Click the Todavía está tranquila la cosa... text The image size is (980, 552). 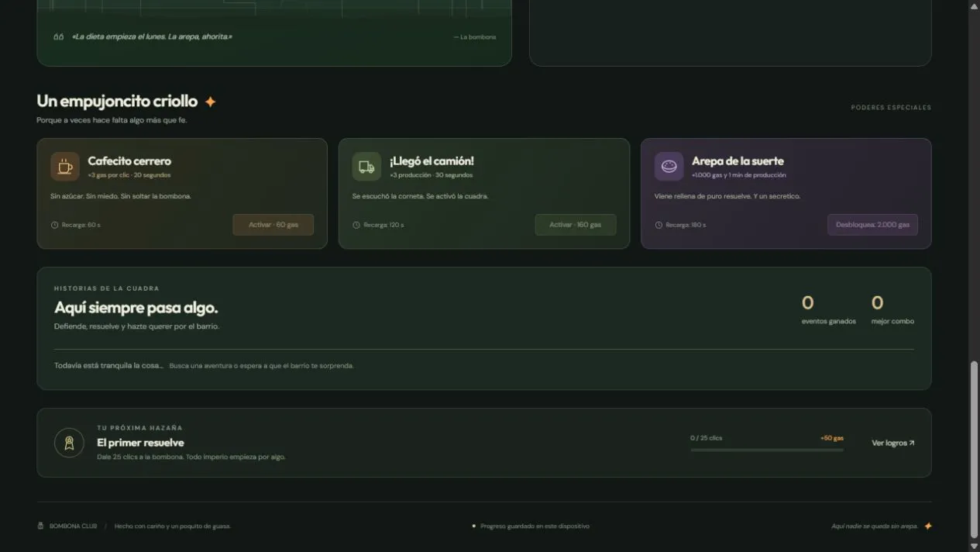(x=108, y=365)
